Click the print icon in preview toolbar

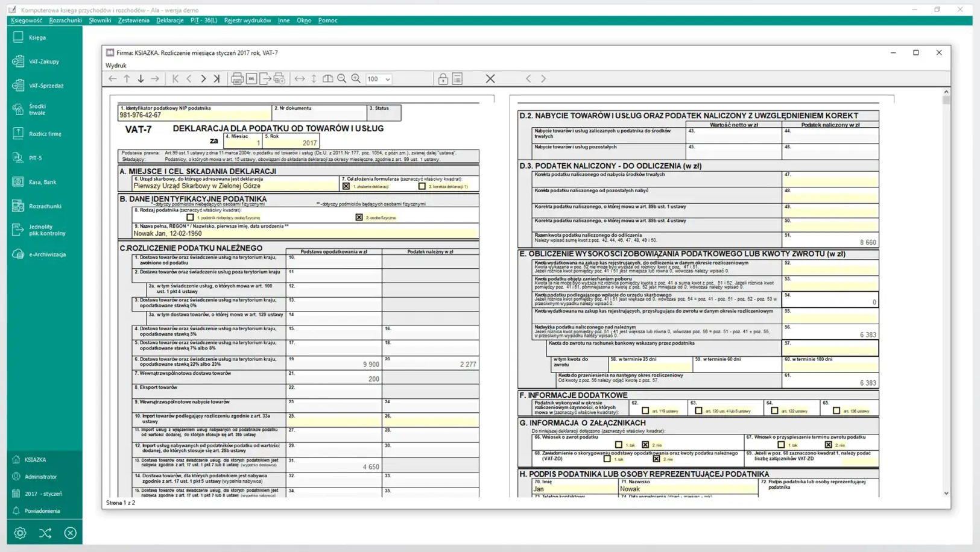pos(237,79)
